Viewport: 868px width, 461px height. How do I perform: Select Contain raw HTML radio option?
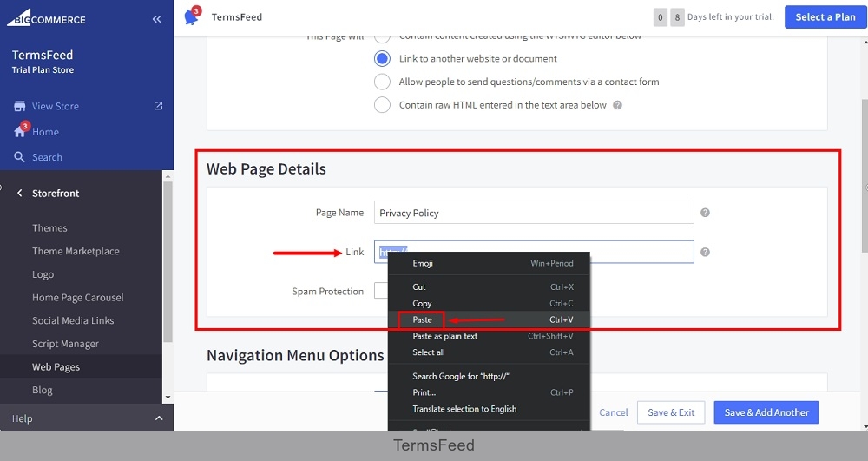coord(382,105)
